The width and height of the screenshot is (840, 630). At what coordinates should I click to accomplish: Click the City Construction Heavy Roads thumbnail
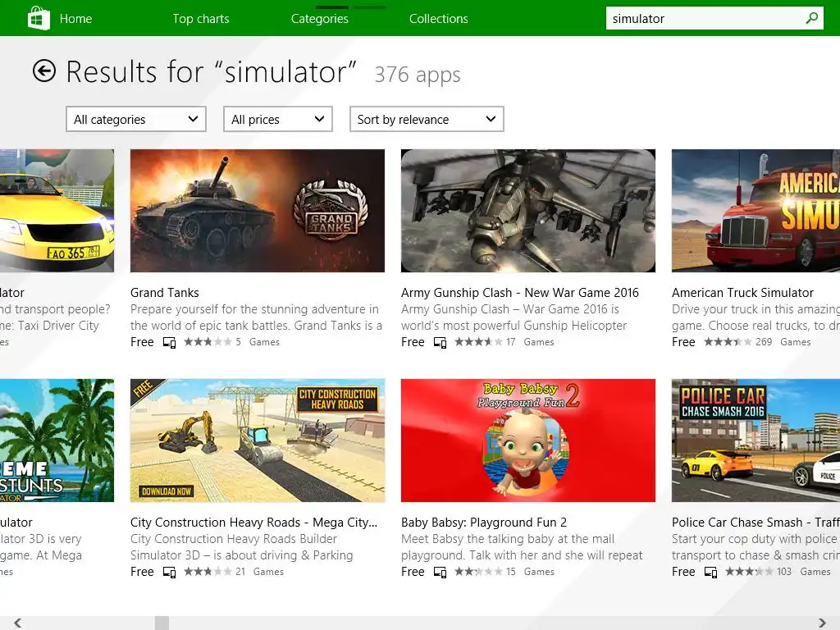257,441
